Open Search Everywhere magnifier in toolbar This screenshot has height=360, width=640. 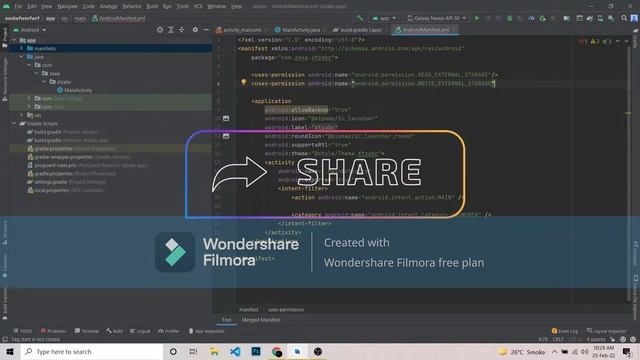tap(624, 18)
